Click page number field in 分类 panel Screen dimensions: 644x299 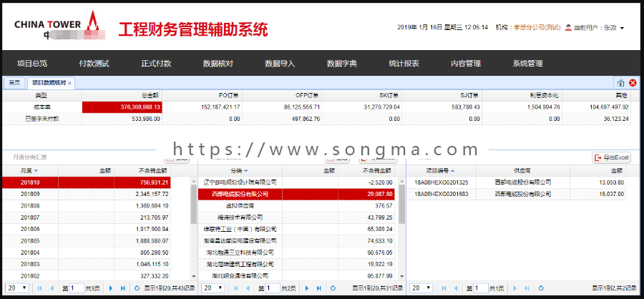(273, 288)
